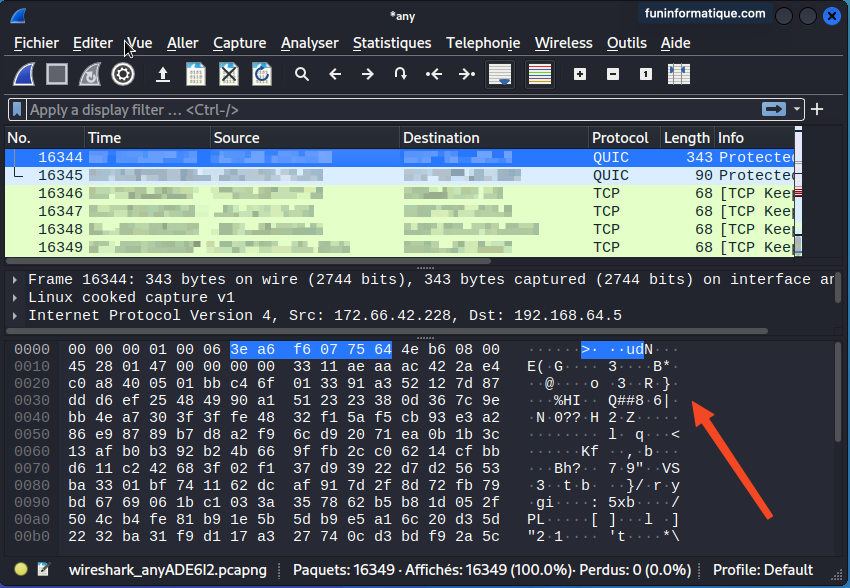Image resolution: width=850 pixels, height=588 pixels.
Task: Select hex dump row at offset 0050
Action: pyautogui.click(x=347, y=435)
